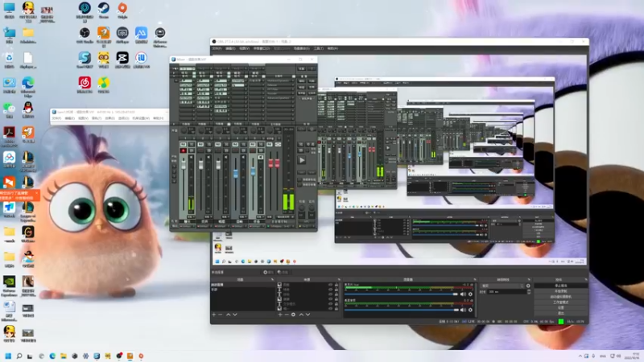Add a new source in OBS Sources panel
This screenshot has height=362, width=644.
(280, 315)
